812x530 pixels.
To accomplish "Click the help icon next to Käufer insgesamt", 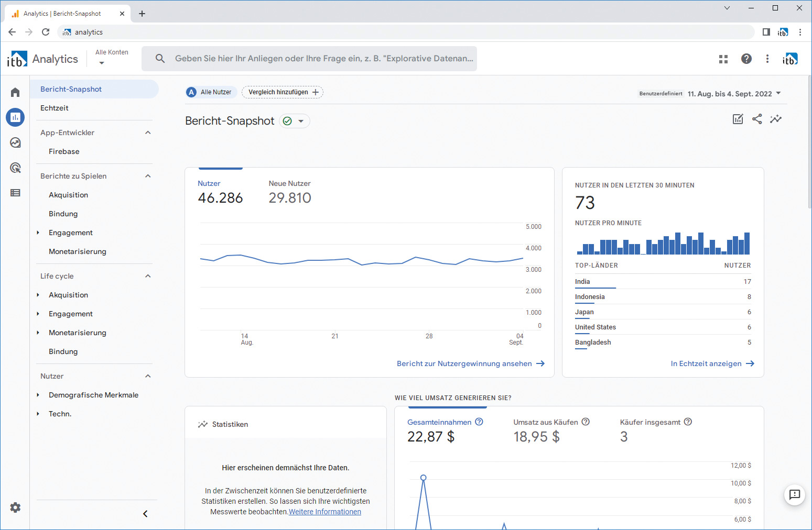I will coord(688,422).
